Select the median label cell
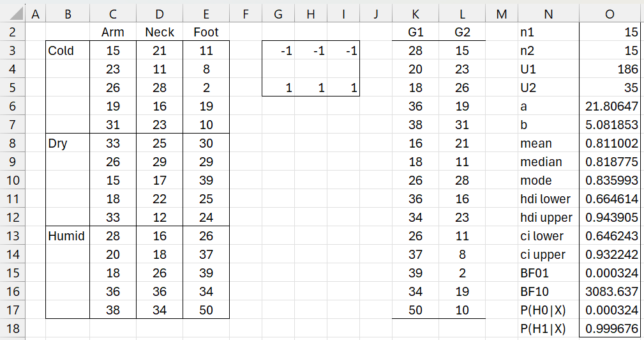This screenshot has height=340, width=644. (548, 162)
